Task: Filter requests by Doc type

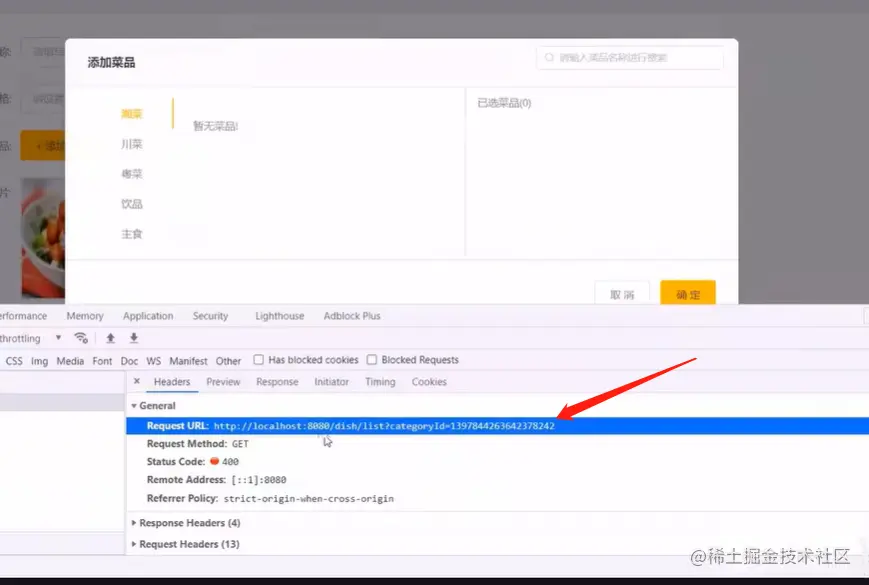Action: [129, 361]
